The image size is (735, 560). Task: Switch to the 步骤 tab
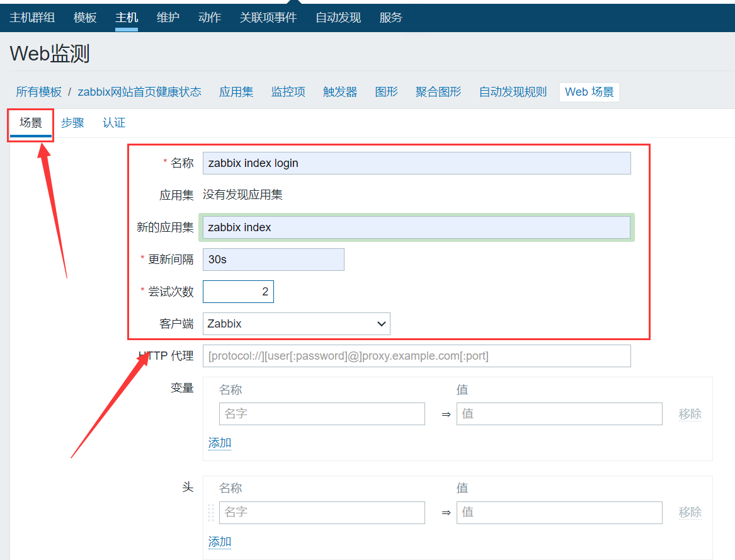click(x=72, y=123)
